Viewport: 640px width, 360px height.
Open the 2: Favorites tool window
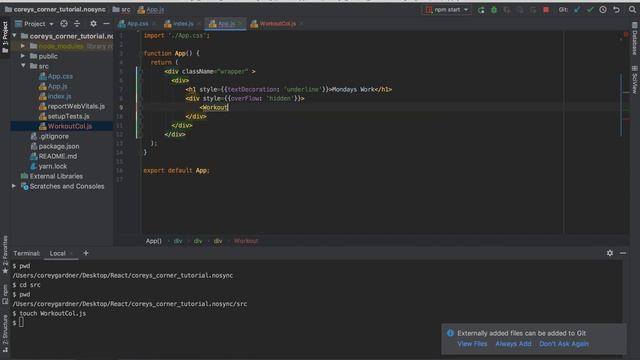pos(5,255)
